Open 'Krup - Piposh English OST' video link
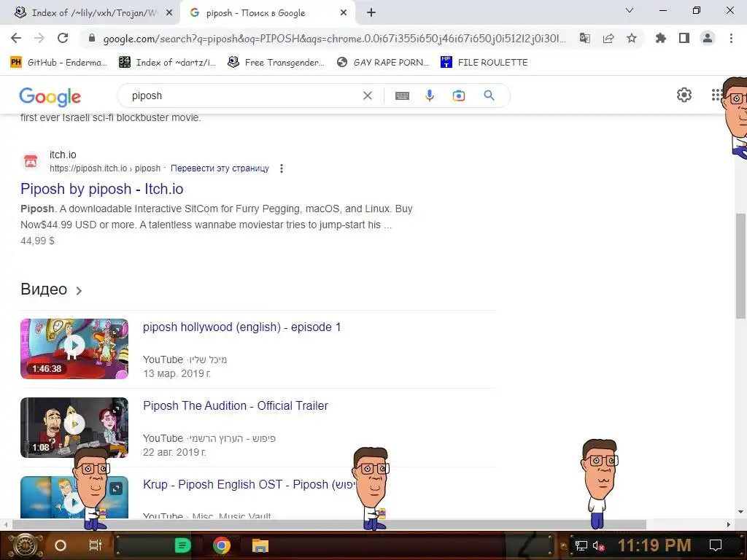This screenshot has height=560, width=747. coord(249,484)
